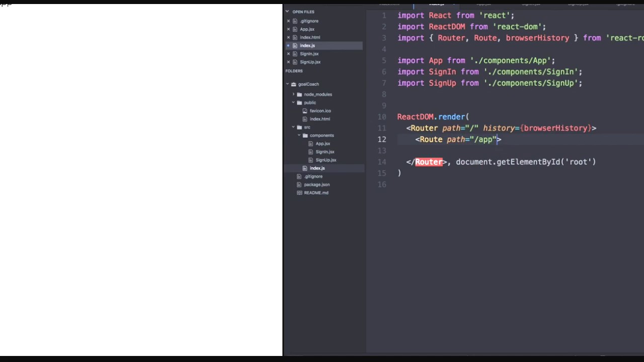644x362 pixels.
Task: Click the 'render' method on line 10
Action: (x=451, y=117)
